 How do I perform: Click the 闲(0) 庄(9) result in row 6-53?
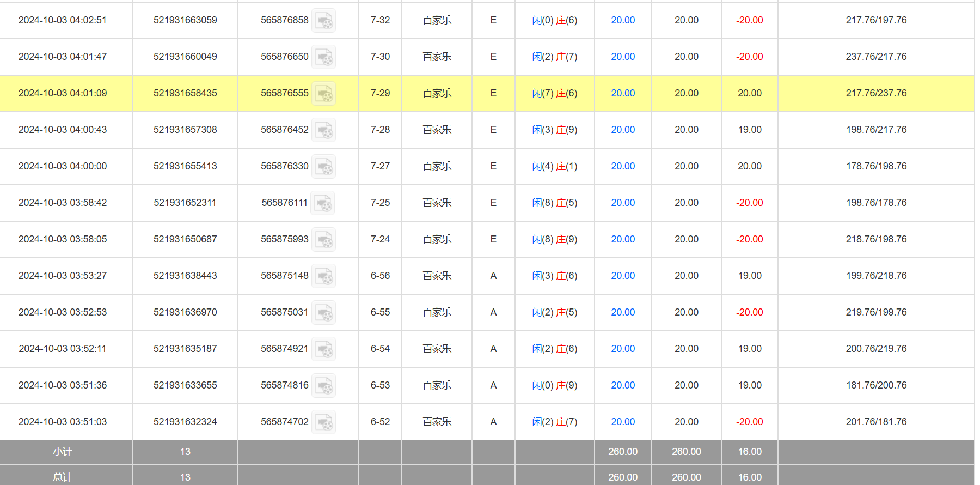coord(554,385)
